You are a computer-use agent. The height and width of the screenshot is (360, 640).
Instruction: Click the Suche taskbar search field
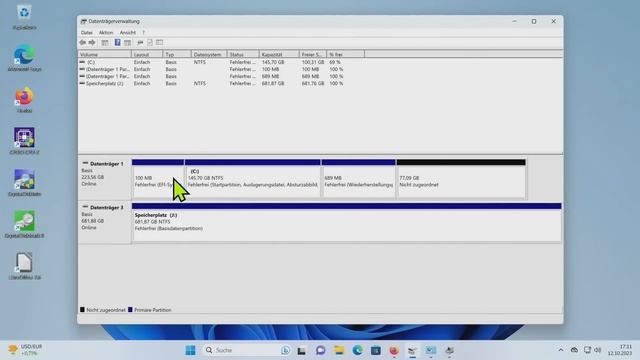pos(247,350)
